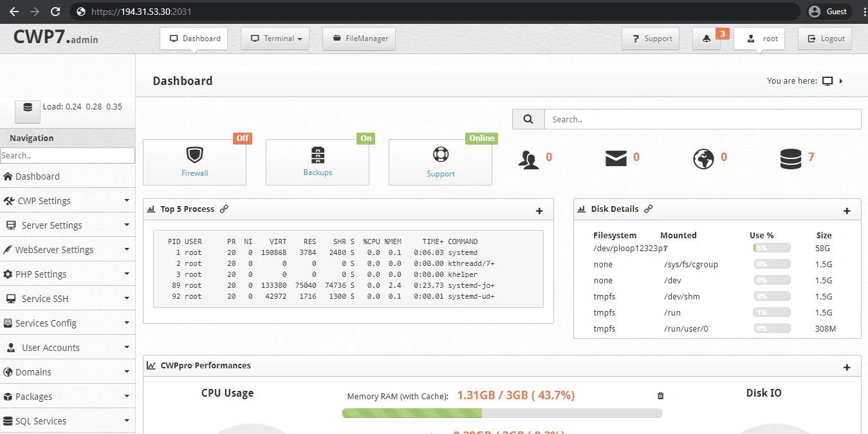Click the memory RAM usage progress bar
The width and height of the screenshot is (868, 434).
(x=502, y=413)
